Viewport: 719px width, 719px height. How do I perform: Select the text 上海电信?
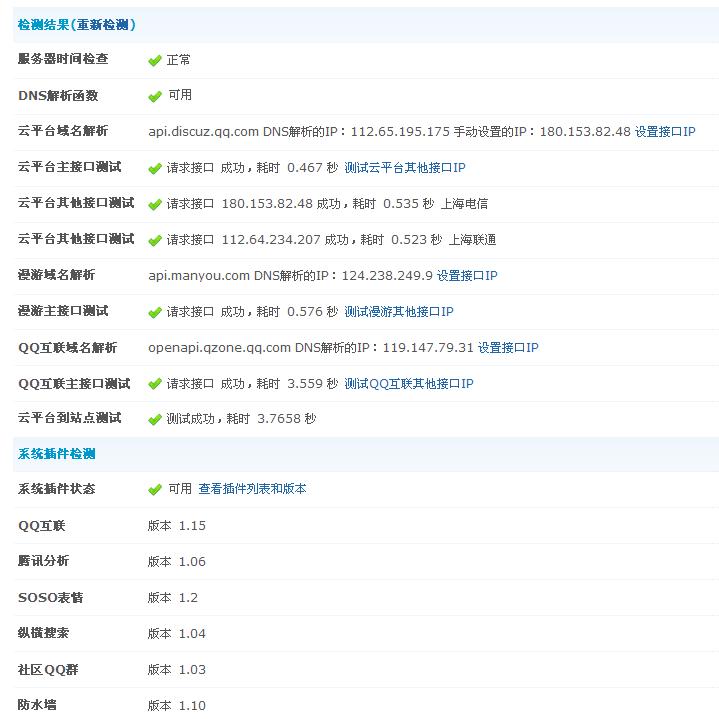pos(464,204)
